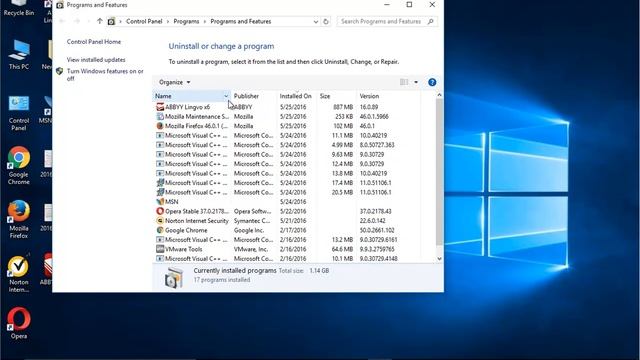
Task: Go up one level with arrow icon
Action: tap(100, 21)
